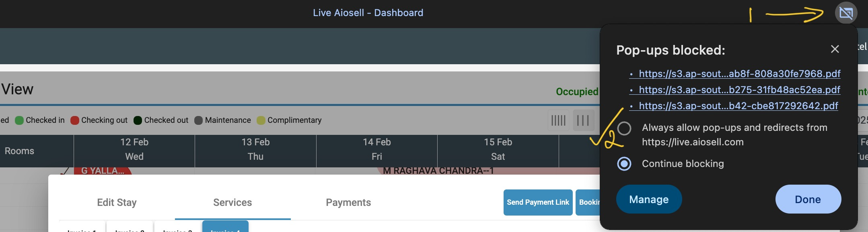Select the highlighted Invoice 4 tab
Viewport: 868px width, 232px height.
click(x=225, y=227)
